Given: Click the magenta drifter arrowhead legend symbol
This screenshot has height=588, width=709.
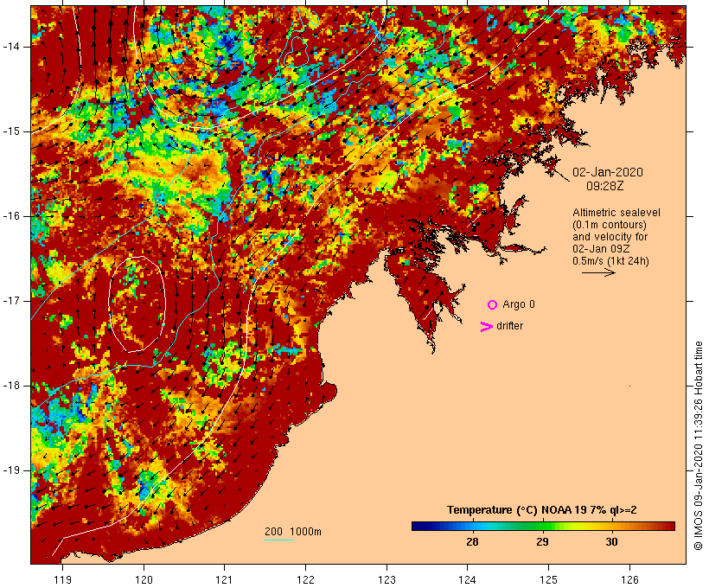Looking at the screenshot, I should click(x=487, y=327).
